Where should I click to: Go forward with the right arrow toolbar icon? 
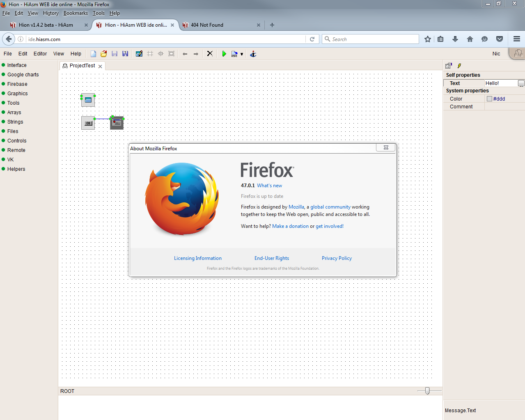click(x=196, y=54)
